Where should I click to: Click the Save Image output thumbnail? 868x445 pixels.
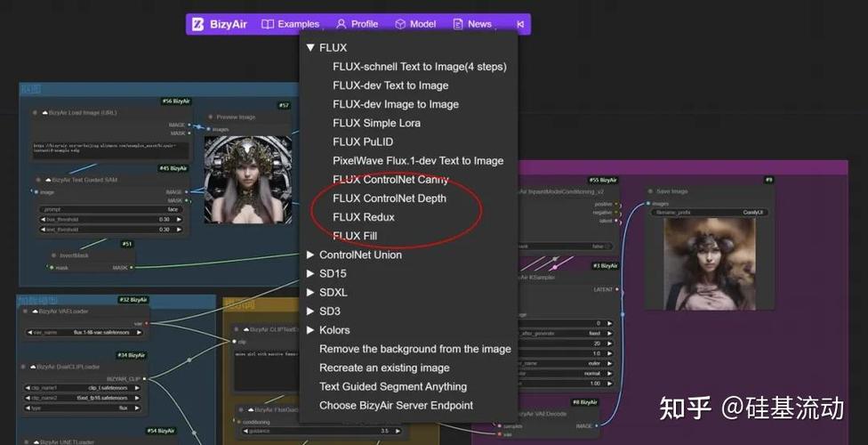tap(710, 263)
